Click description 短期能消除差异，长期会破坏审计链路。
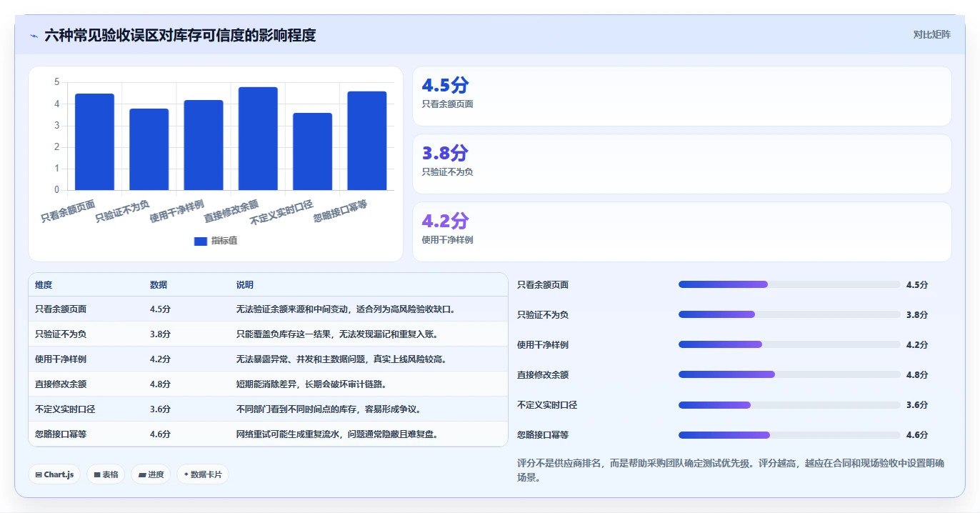Image resolution: width=980 pixels, height=513 pixels. click(311, 384)
